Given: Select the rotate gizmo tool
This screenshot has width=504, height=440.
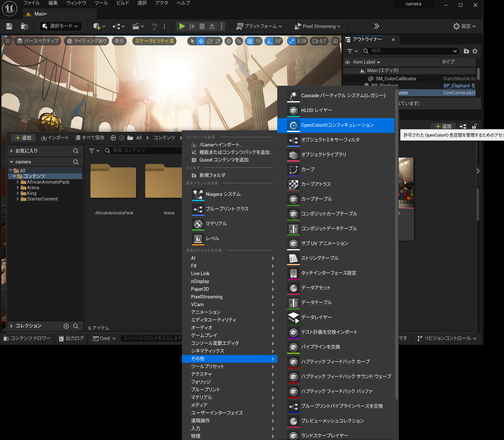Looking at the screenshot, I should [209, 41].
